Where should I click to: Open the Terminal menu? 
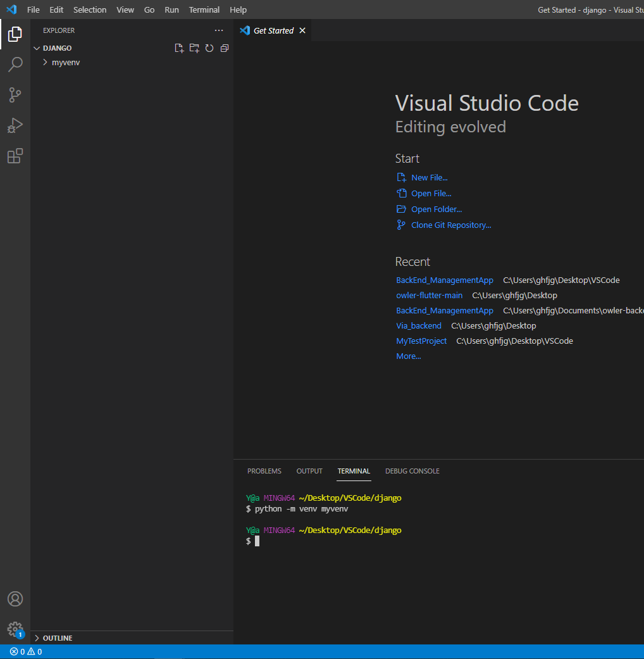coord(204,9)
